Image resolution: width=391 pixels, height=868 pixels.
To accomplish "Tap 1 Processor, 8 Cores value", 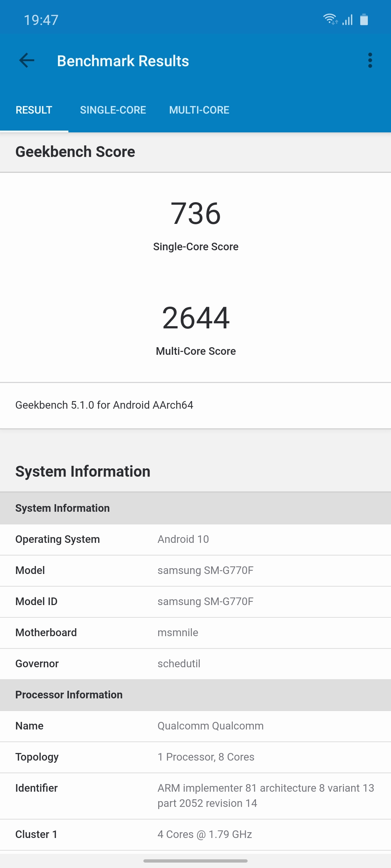I will coord(206,757).
